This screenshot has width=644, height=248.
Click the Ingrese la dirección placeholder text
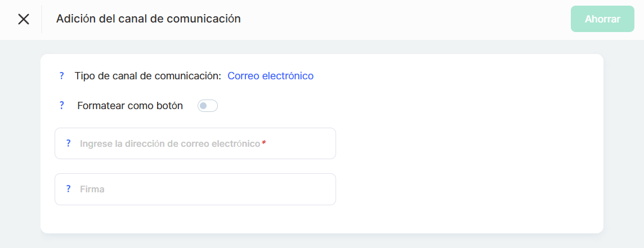(169, 143)
